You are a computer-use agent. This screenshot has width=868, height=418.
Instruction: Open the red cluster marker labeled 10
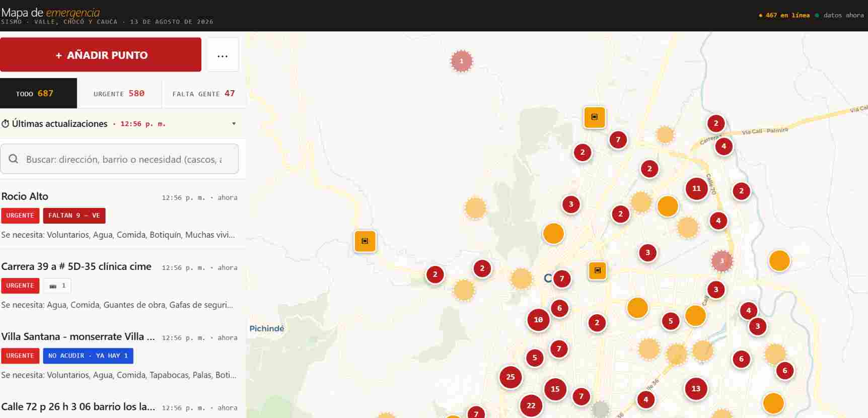538,319
